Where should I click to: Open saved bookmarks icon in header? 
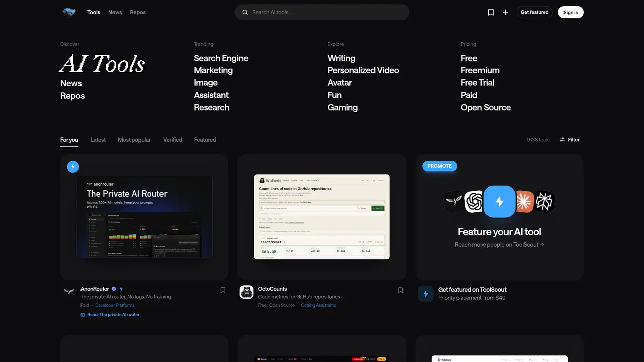coord(491,12)
